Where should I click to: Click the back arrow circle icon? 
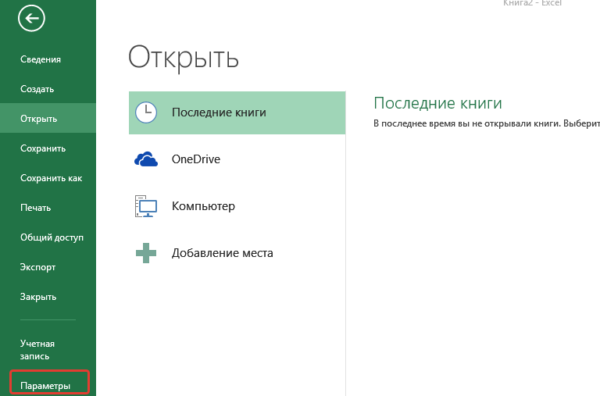point(31,18)
